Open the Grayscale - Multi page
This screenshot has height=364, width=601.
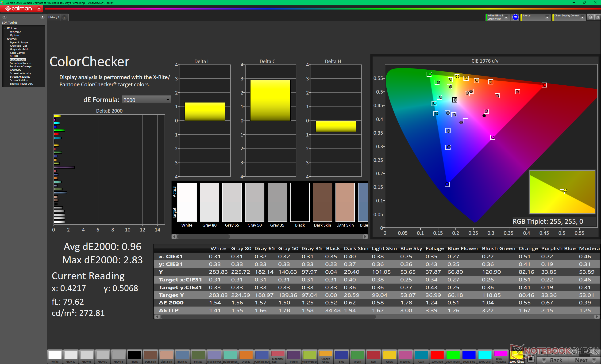(19, 49)
